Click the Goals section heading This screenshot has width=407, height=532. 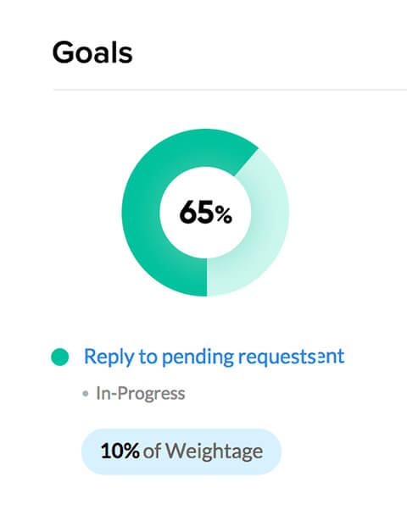click(92, 53)
